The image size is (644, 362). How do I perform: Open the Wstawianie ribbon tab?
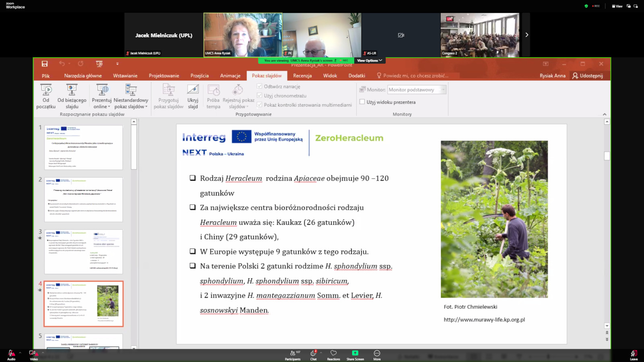pyautogui.click(x=125, y=76)
